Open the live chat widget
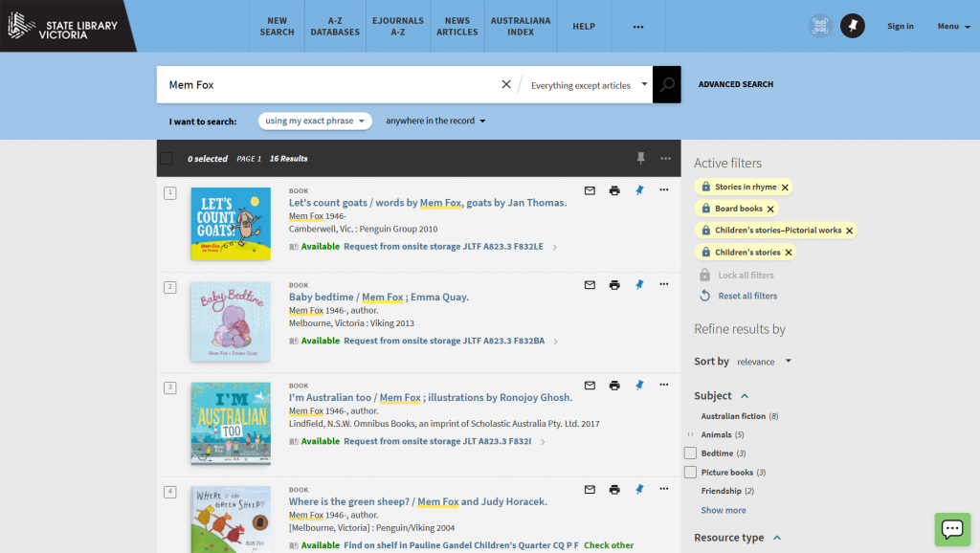Viewport: 980px width, 553px height. (951, 528)
